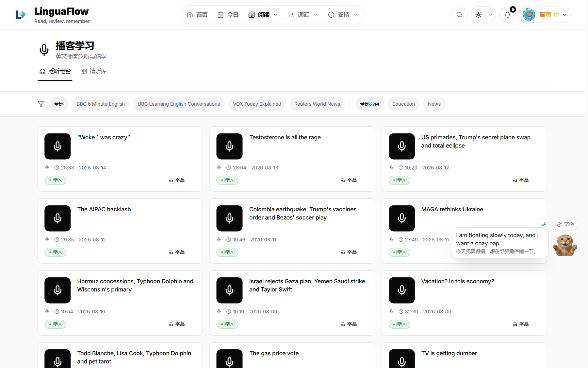Filter by Reuters World News
This screenshot has height=368, width=588.
click(317, 104)
